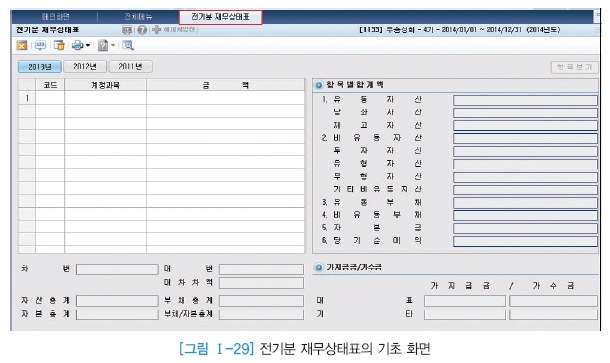
Task: Click the 자산총계 field
Action: (117, 301)
